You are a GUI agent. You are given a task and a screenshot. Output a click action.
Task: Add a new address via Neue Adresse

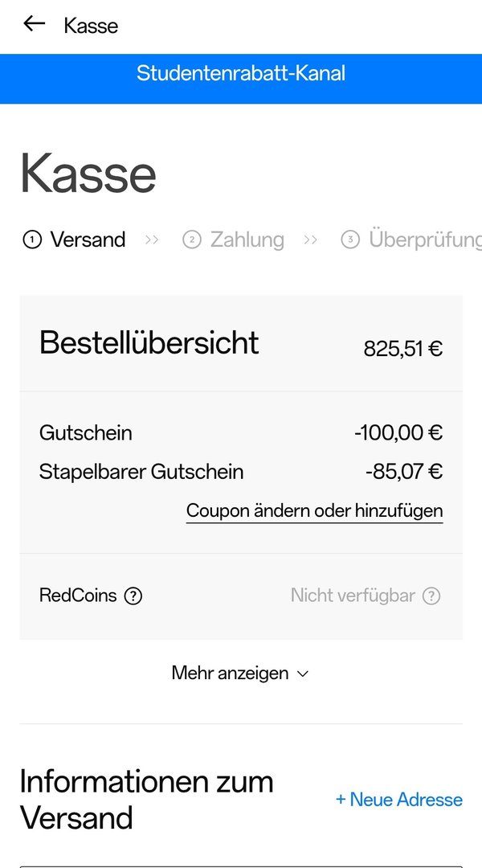click(x=398, y=799)
